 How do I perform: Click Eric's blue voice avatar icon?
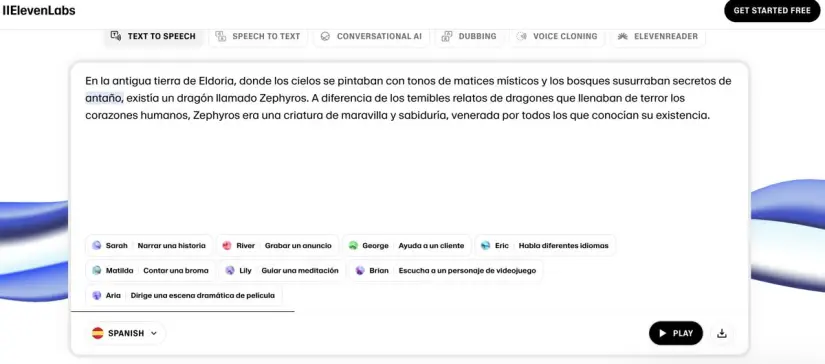click(x=486, y=246)
